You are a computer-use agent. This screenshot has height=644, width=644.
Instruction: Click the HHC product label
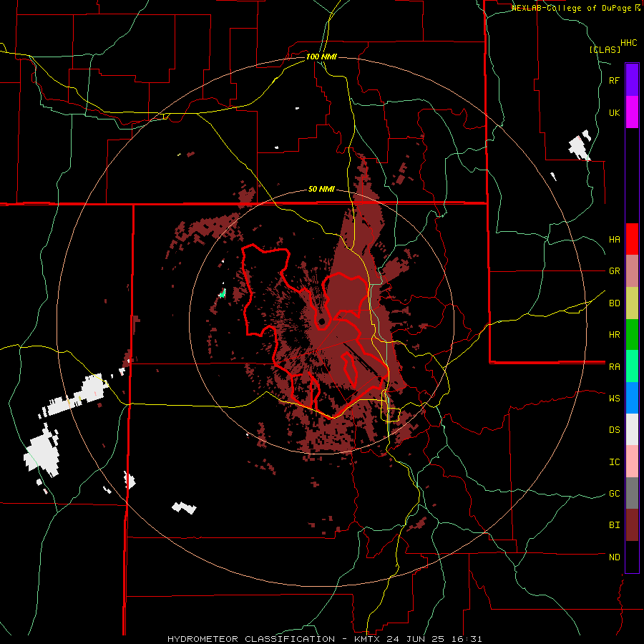pyautogui.click(x=629, y=43)
